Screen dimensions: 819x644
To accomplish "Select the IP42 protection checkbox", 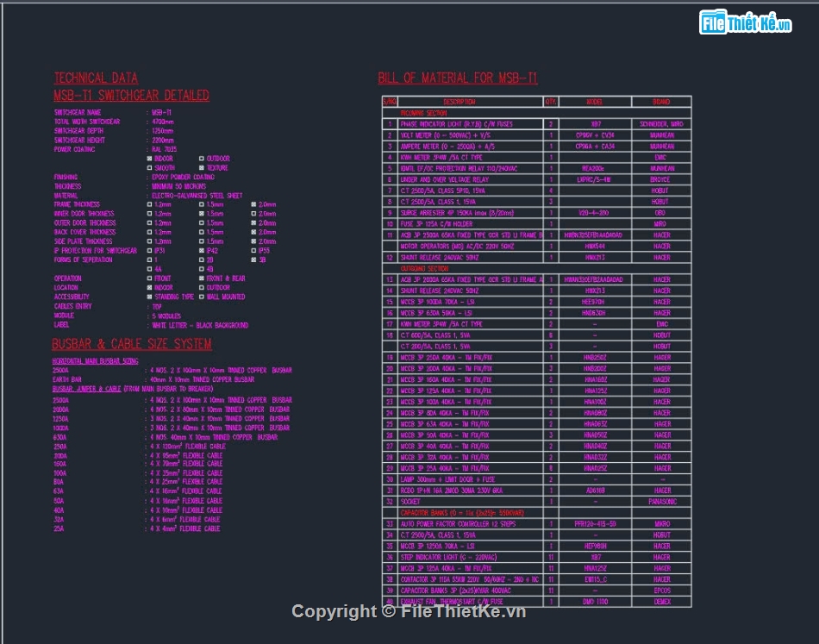I will (202, 251).
